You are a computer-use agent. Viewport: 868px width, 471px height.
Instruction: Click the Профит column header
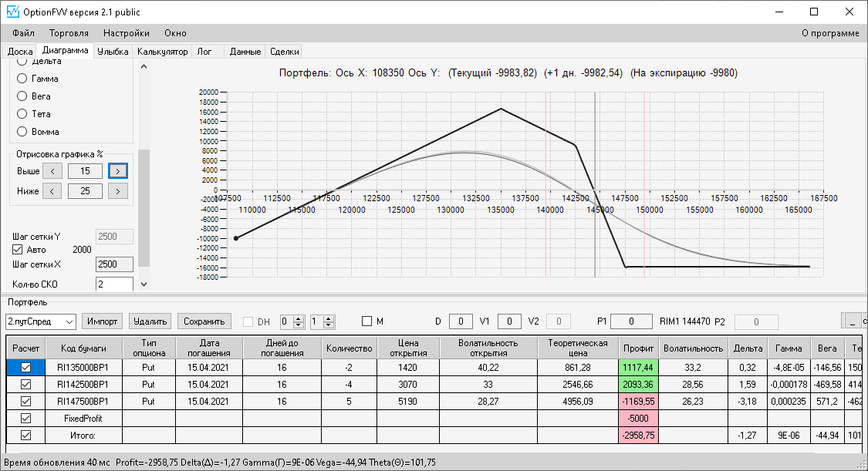(638, 348)
